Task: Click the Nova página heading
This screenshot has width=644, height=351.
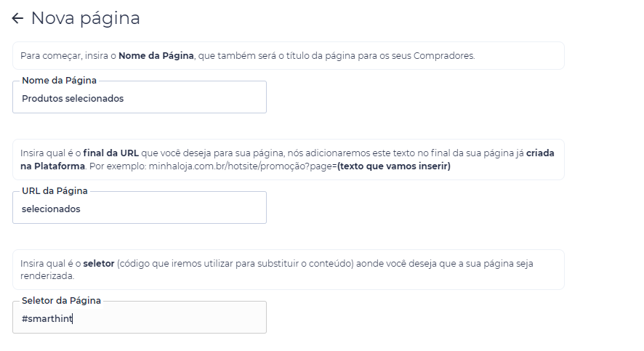Action: pos(86,18)
